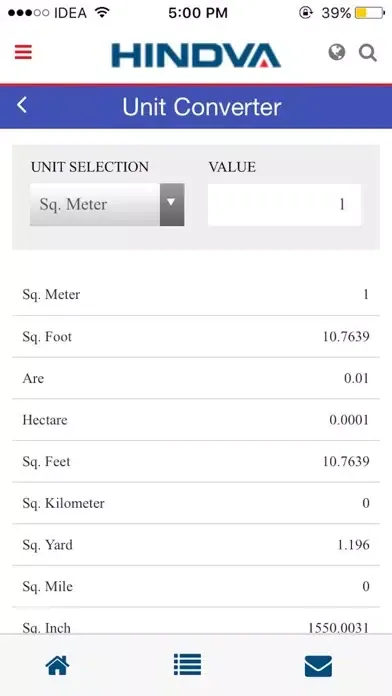The width and height of the screenshot is (392, 696).
Task: Tap the Unit Converter title bar
Action: click(196, 107)
